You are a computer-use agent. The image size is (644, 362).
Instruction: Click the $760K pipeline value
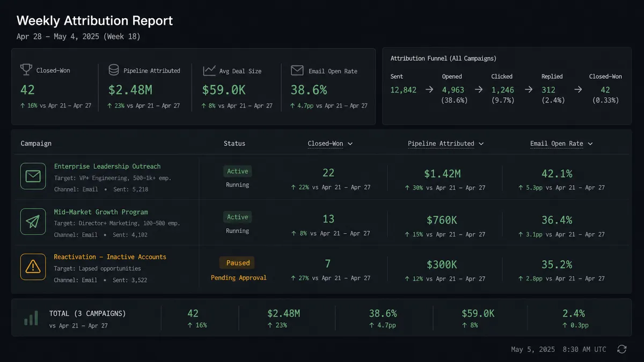pyautogui.click(x=443, y=219)
